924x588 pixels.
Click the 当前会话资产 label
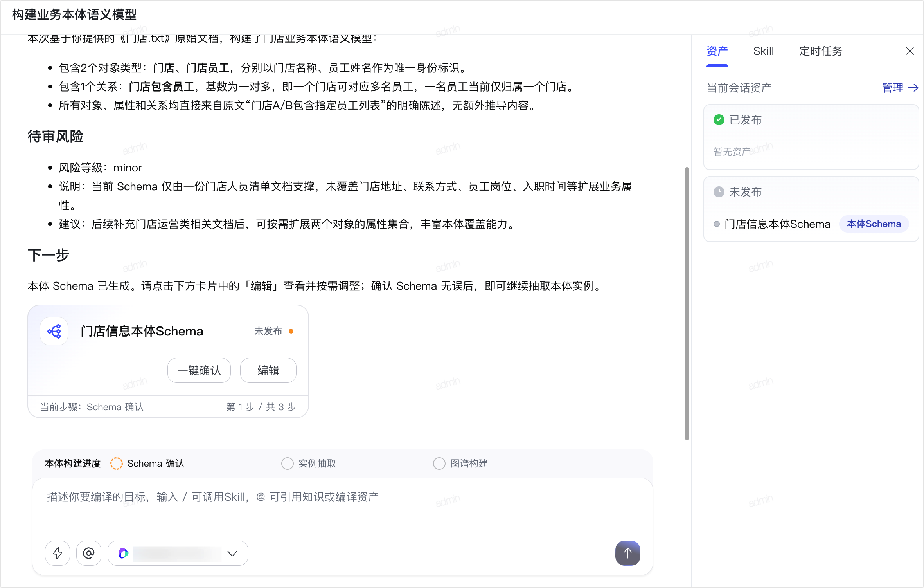coord(739,88)
